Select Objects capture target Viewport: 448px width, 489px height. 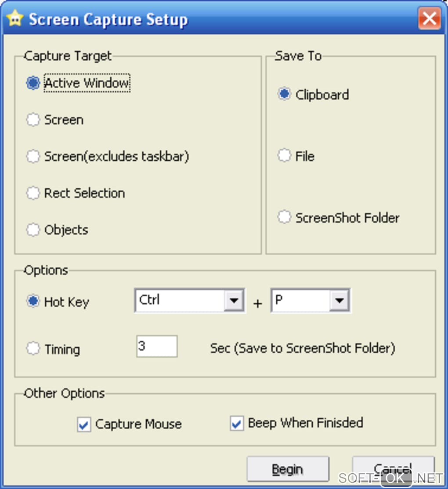33,230
